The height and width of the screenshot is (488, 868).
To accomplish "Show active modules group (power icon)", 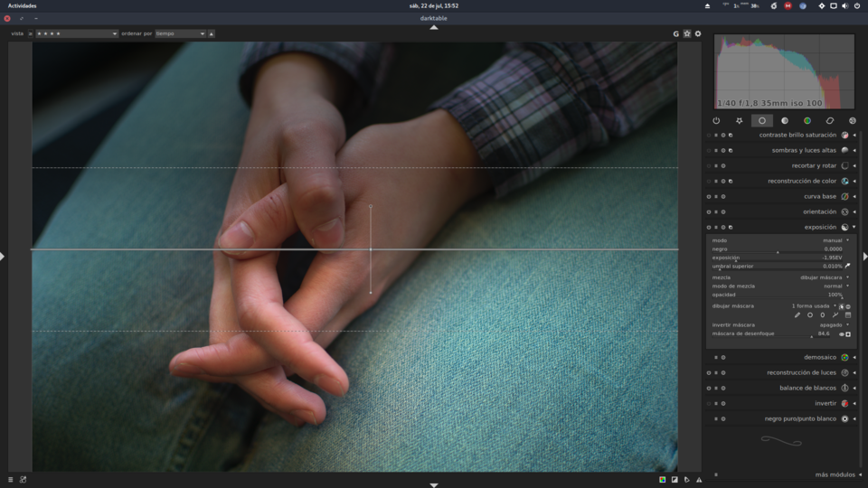I will click(716, 120).
